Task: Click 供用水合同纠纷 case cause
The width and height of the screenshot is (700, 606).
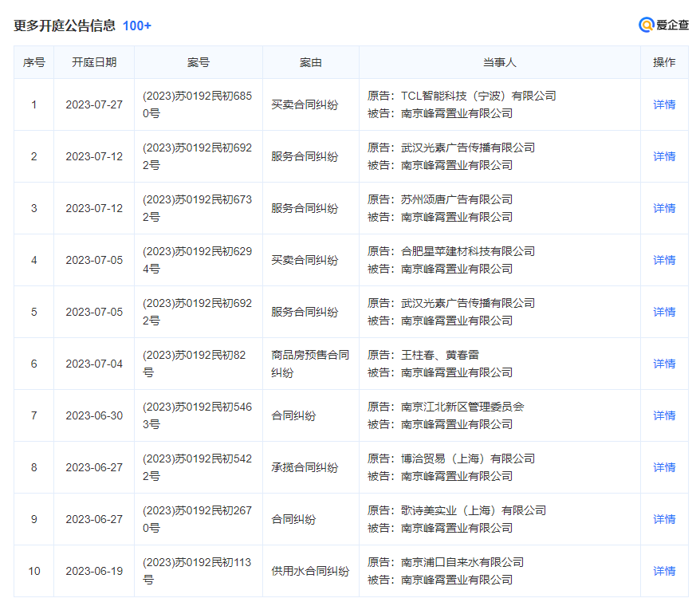Action: coord(310,571)
